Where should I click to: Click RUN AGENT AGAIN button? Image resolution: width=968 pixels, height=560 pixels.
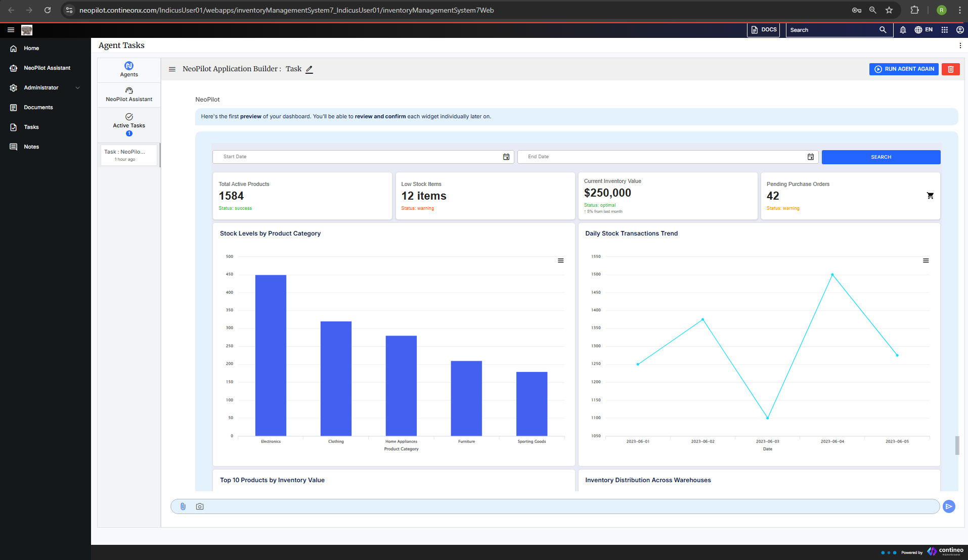tap(904, 69)
